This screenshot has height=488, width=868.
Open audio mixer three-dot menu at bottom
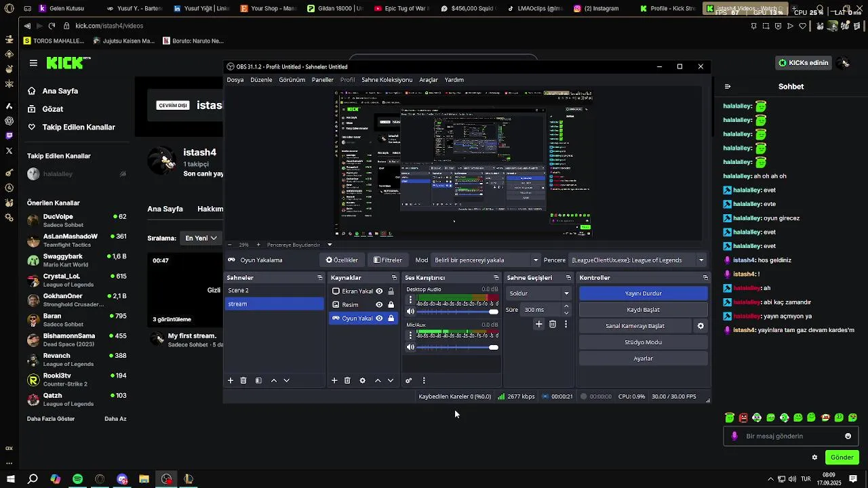pyautogui.click(x=424, y=381)
